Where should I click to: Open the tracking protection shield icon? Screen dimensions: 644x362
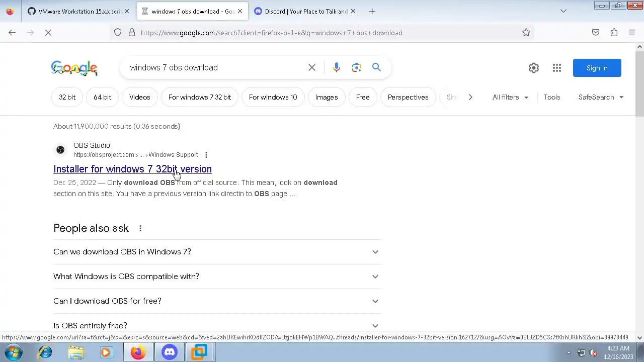pyautogui.click(x=117, y=33)
